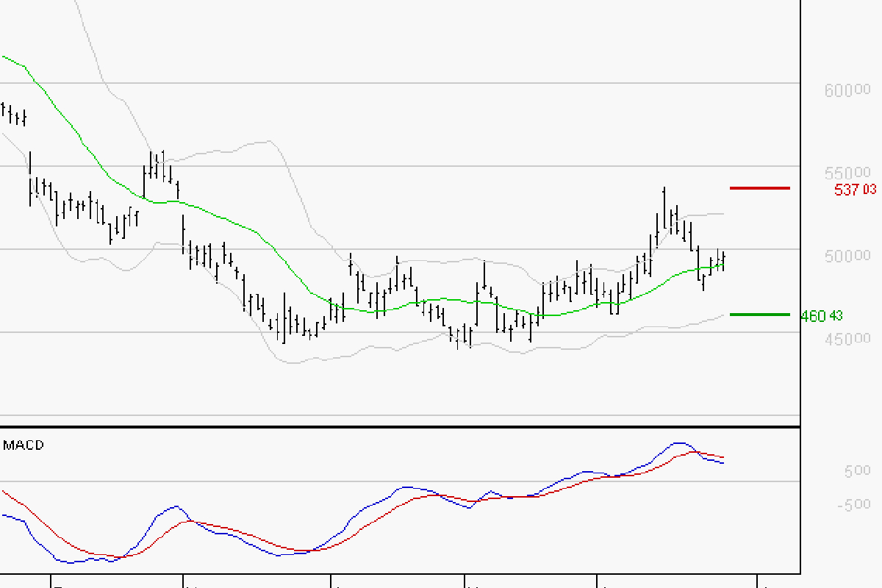
Task: Click the right end of the upper grey band
Action: pos(723,214)
